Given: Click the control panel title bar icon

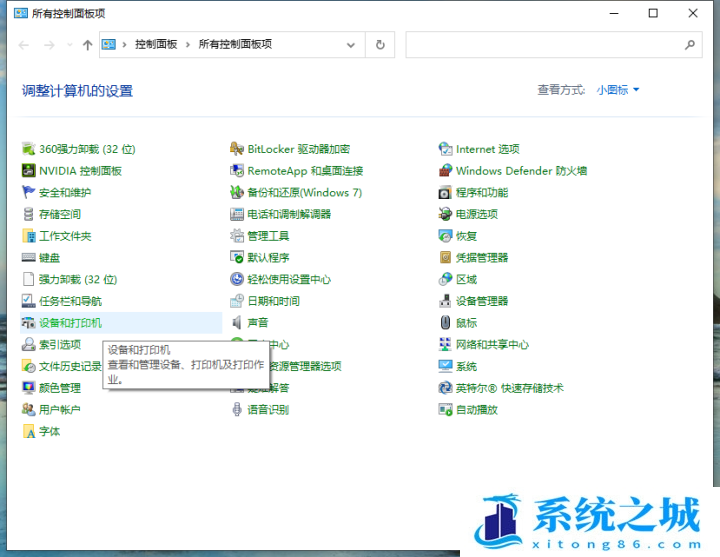Looking at the screenshot, I should click(x=21, y=13).
